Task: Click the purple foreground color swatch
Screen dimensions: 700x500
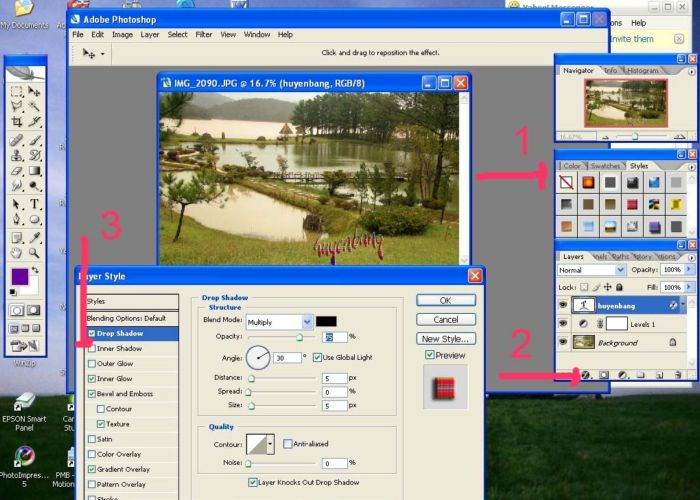Action: 20,277
